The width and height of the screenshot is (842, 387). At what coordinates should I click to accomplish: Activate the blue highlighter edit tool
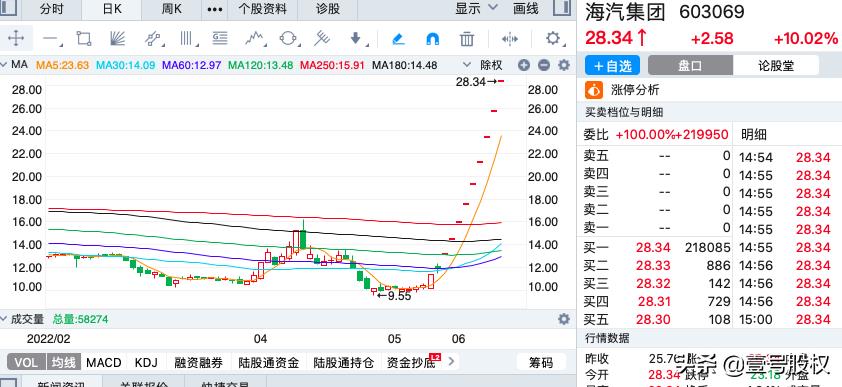pyautogui.click(x=398, y=39)
